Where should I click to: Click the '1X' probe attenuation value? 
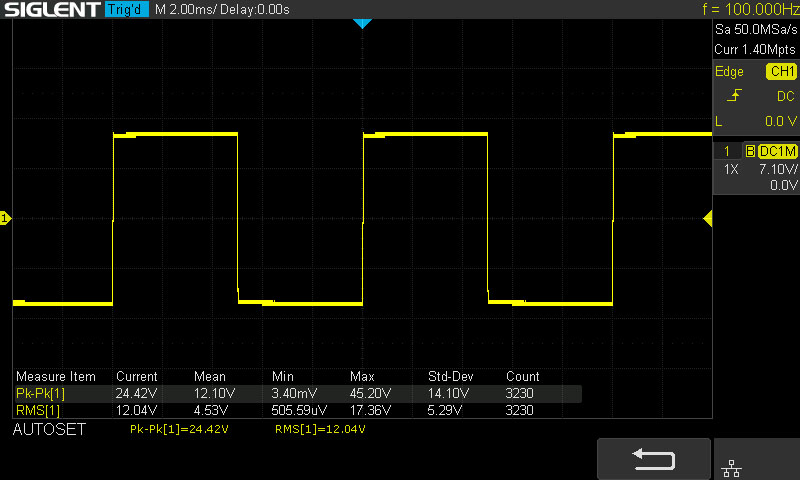(731, 169)
